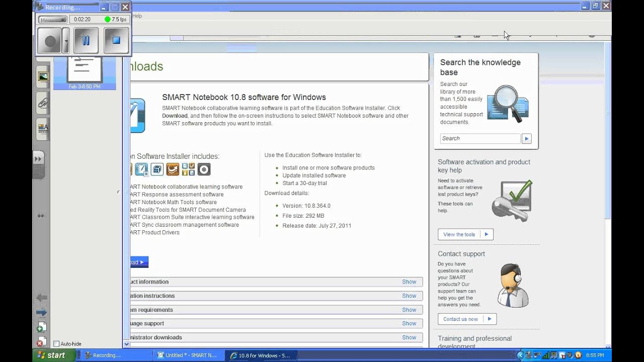Enable the Auto-hide checkbox
The height and width of the screenshot is (362, 644).
56,344
